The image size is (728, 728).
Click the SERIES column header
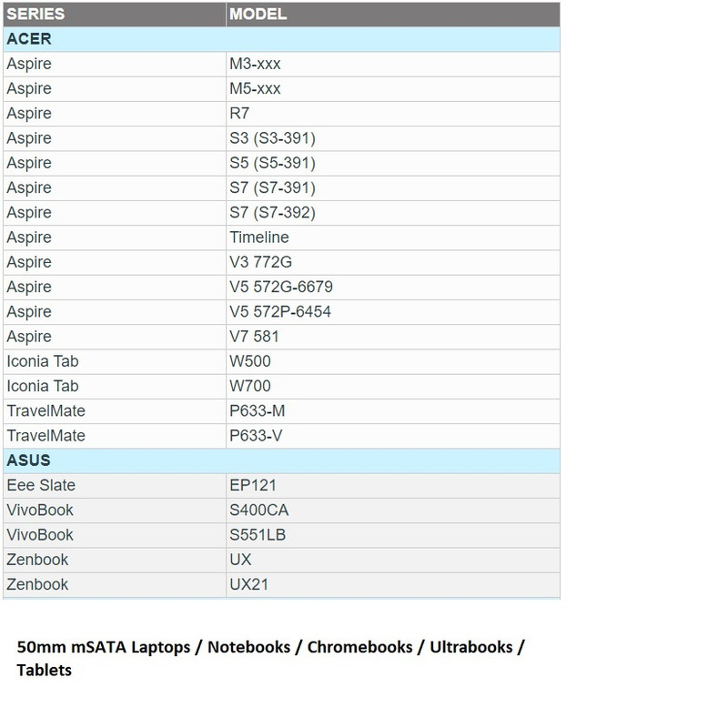point(35,15)
